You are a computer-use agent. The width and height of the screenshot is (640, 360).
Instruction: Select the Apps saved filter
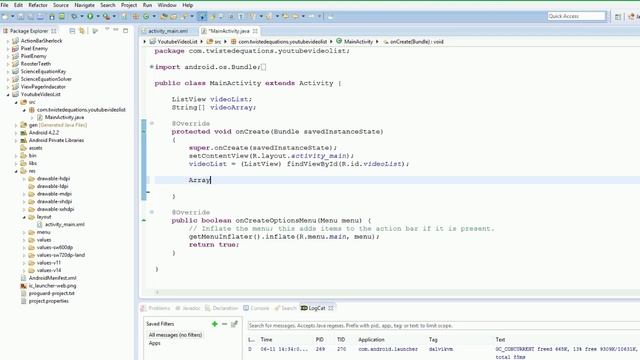click(x=155, y=343)
